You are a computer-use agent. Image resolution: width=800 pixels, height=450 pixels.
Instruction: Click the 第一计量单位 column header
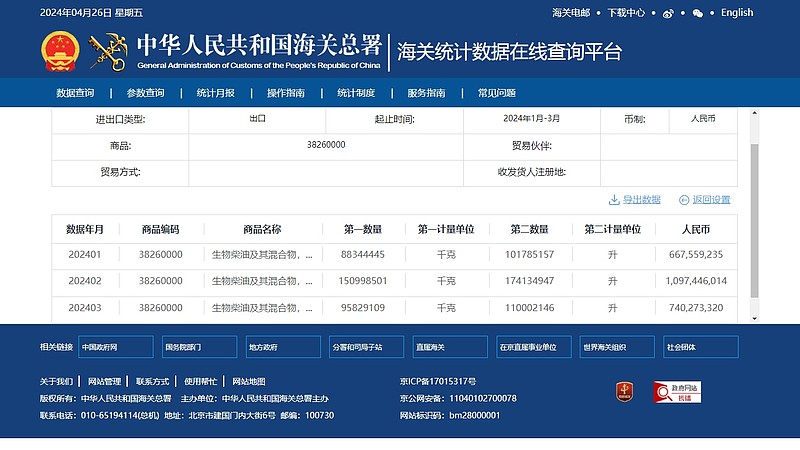[446, 230]
